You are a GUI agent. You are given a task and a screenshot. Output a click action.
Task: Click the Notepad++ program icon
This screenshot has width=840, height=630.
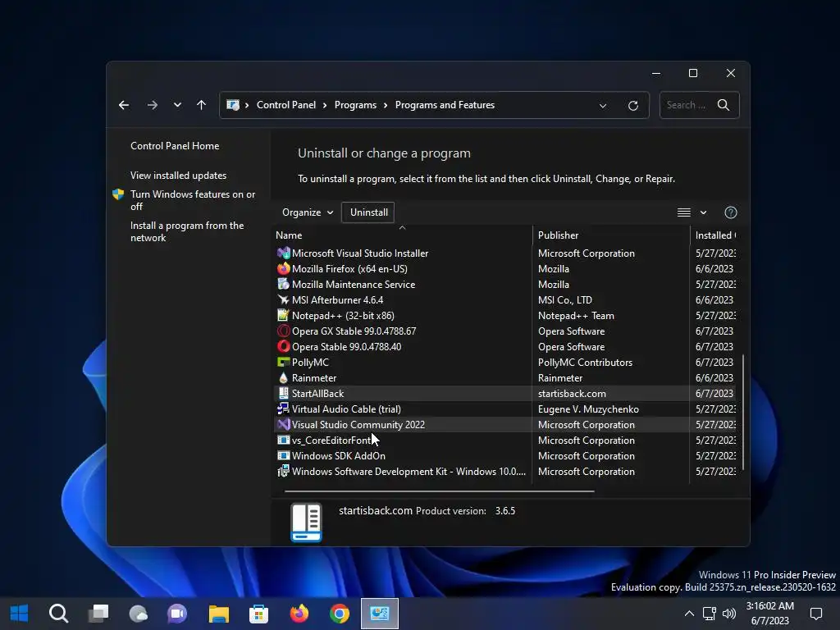point(283,315)
